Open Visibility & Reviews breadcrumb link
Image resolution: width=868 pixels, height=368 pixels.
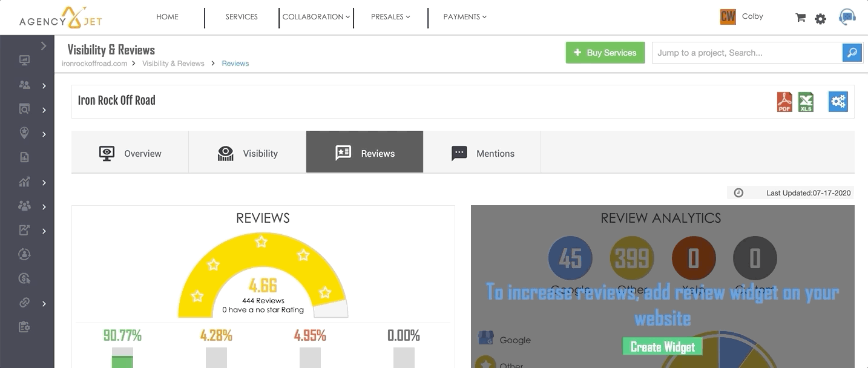(173, 63)
